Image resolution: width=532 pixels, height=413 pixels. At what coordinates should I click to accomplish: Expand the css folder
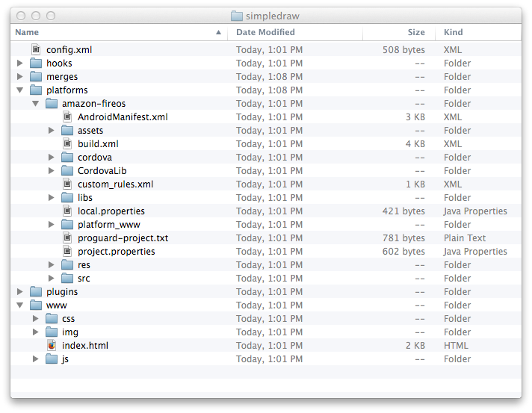36,318
